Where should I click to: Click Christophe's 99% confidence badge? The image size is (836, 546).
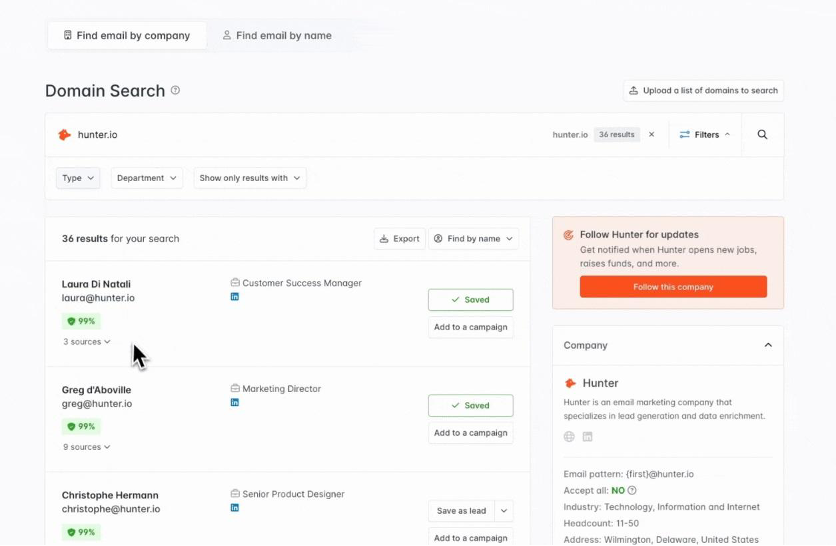click(81, 532)
